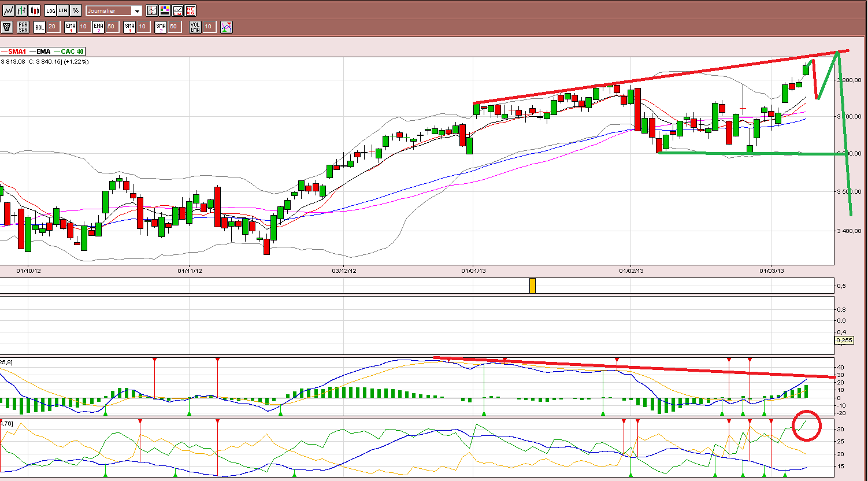Select the bar chart (OHLC) style
The height and width of the screenshot is (481, 868).
tap(21, 10)
